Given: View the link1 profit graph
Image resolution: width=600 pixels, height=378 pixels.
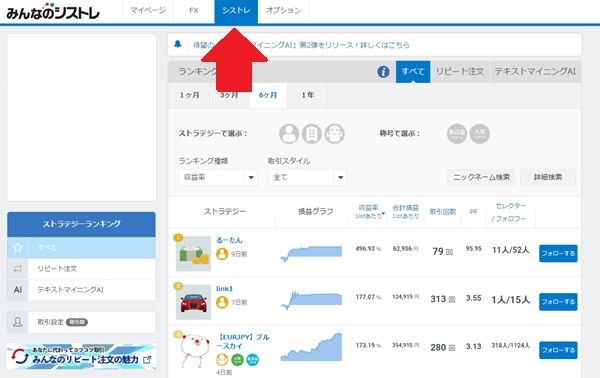Looking at the screenshot, I should point(311,300).
